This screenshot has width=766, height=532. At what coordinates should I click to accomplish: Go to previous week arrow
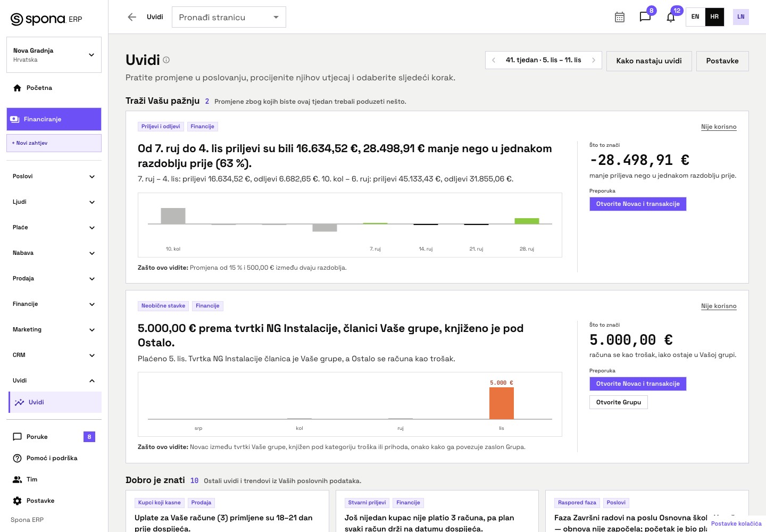tap(494, 60)
